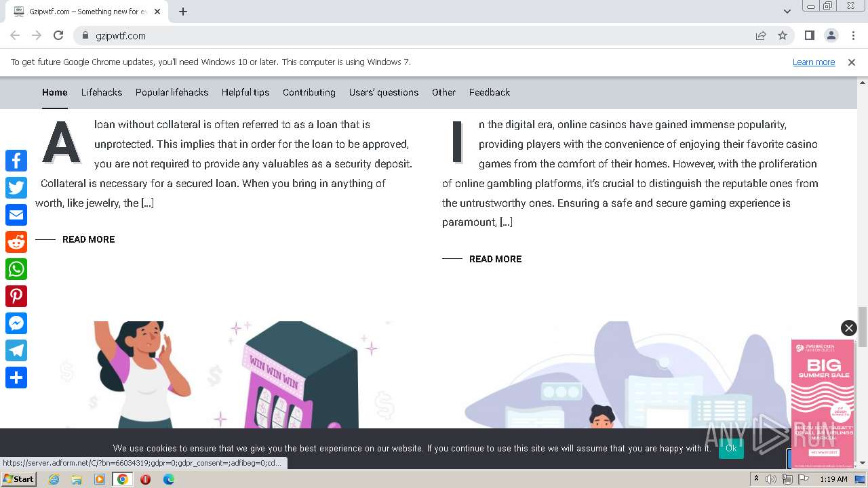Share the page via Messenger

[x=16, y=323]
